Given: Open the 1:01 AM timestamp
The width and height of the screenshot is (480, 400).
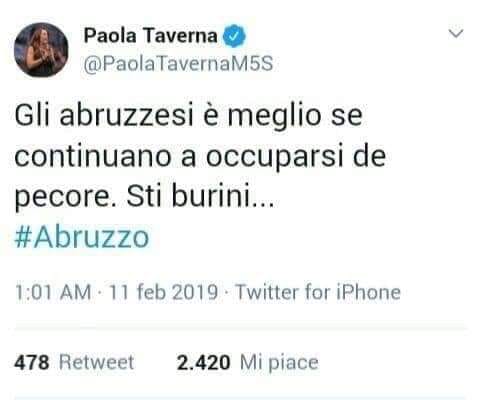Looking at the screenshot, I should pyautogui.click(x=53, y=292).
